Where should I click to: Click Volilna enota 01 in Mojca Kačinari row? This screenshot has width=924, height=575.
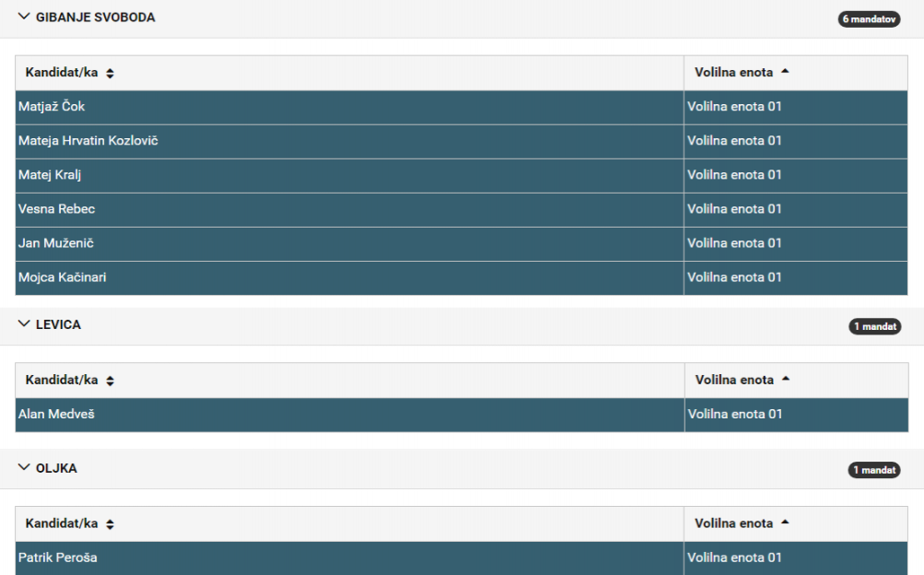pos(734,277)
